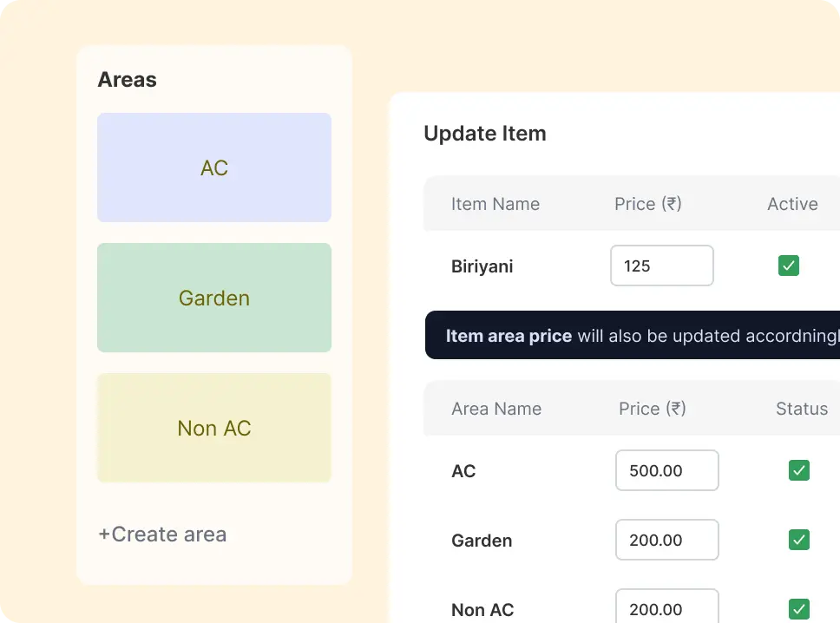Click the Update Item heading
The width and height of the screenshot is (840, 623).
click(485, 134)
